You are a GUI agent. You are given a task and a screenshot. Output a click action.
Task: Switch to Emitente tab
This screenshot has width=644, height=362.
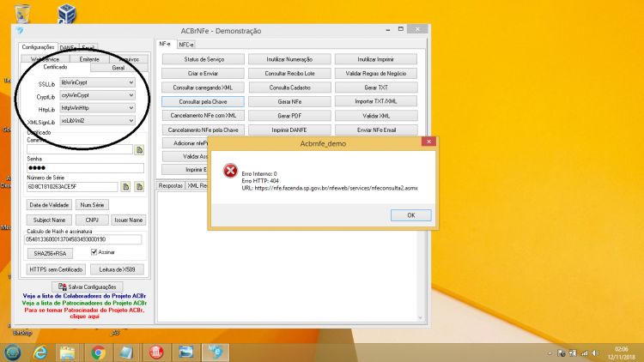89,59
